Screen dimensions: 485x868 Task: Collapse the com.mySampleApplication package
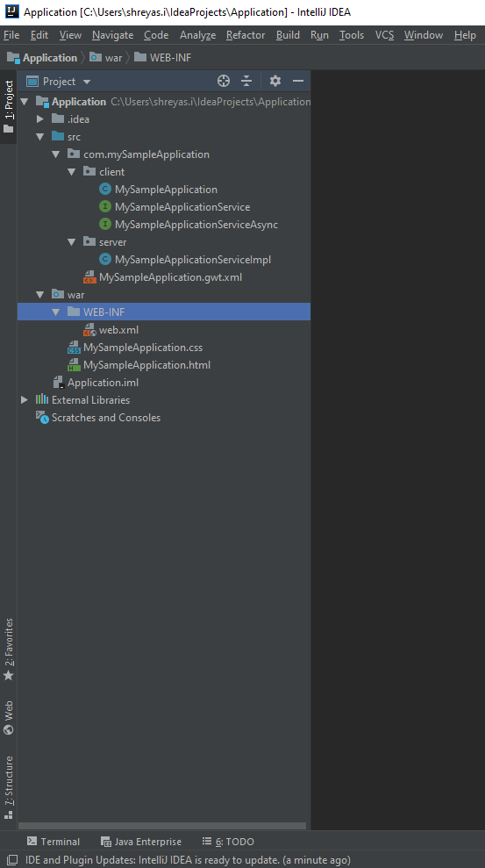[55, 154]
